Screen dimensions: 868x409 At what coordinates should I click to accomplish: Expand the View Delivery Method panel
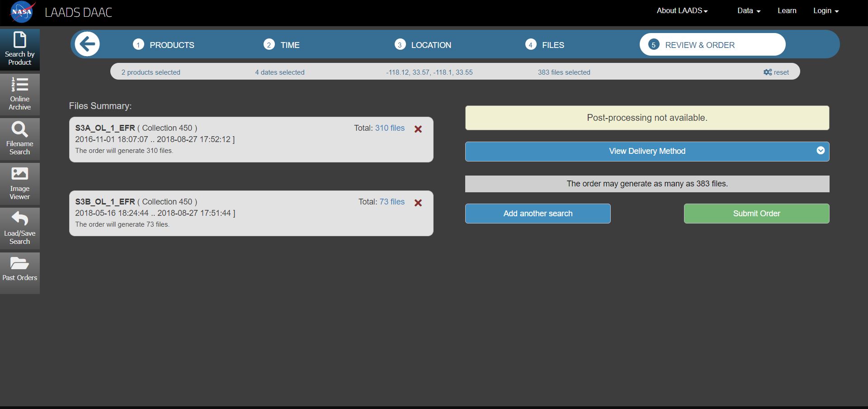coord(647,151)
